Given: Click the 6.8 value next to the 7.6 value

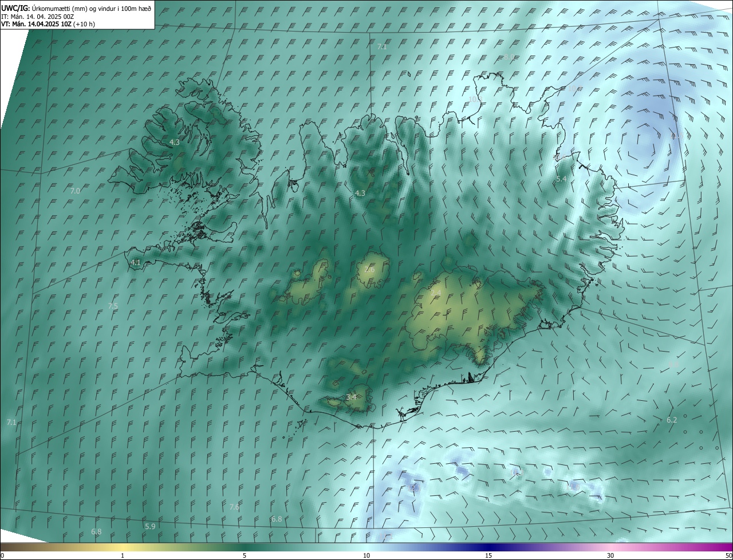Looking at the screenshot, I should [x=277, y=519].
